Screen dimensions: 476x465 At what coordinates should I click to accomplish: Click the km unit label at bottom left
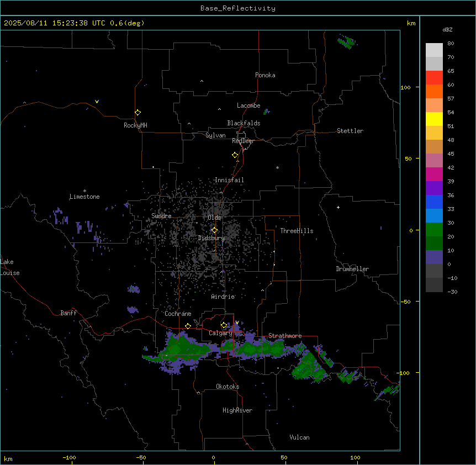click(x=8, y=458)
